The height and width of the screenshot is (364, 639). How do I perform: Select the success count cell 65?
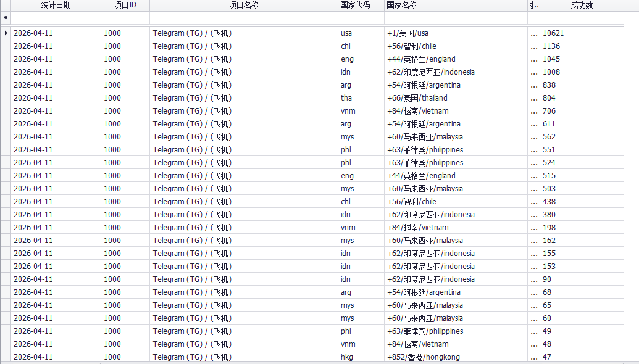click(582, 305)
